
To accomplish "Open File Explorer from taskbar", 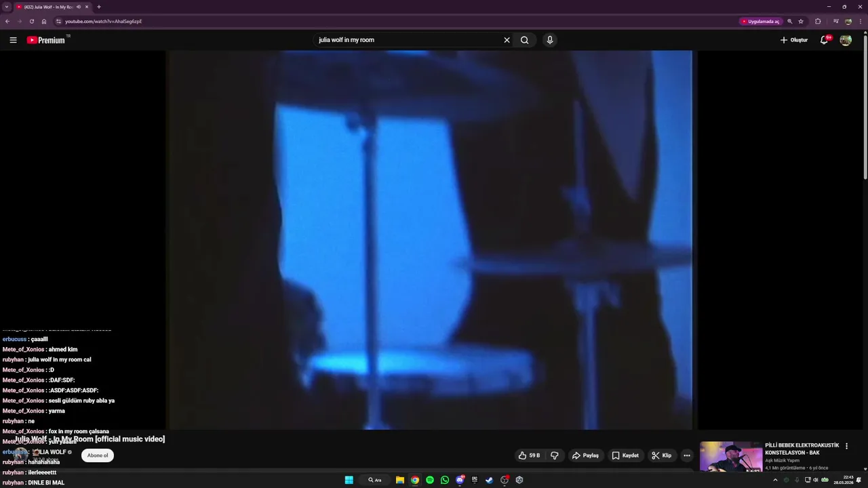I will point(400,480).
